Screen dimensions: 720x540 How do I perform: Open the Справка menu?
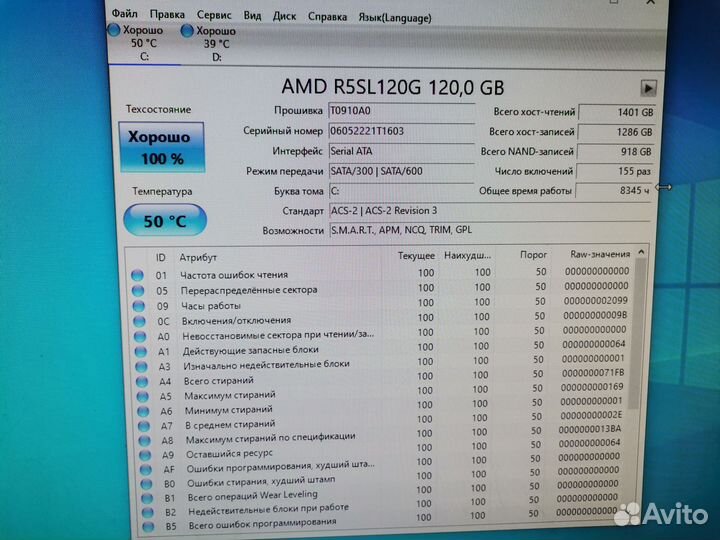coord(327,17)
